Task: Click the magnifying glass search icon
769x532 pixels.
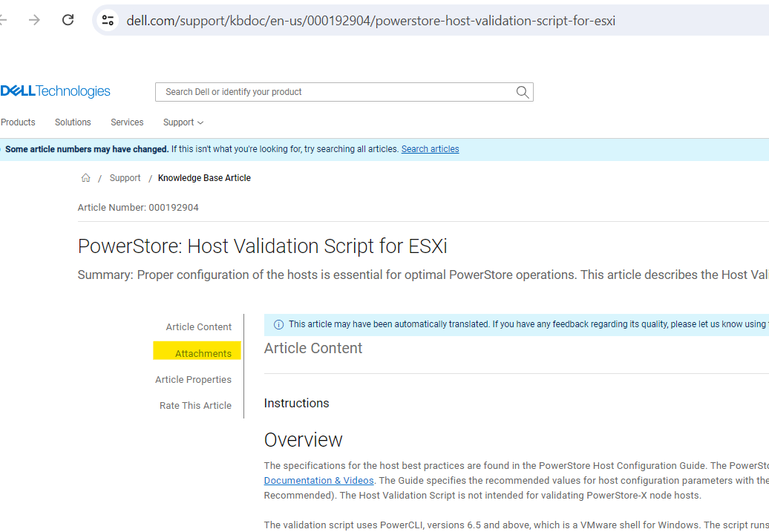Action: [x=523, y=92]
